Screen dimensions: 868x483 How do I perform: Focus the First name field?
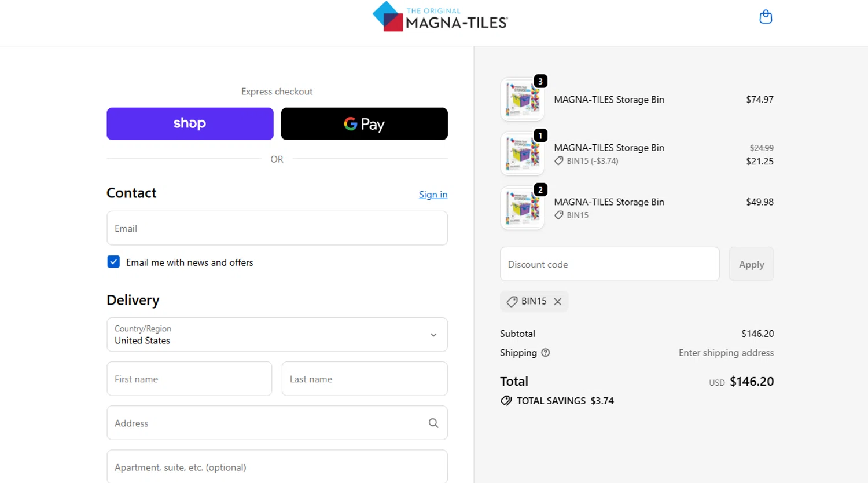189,379
